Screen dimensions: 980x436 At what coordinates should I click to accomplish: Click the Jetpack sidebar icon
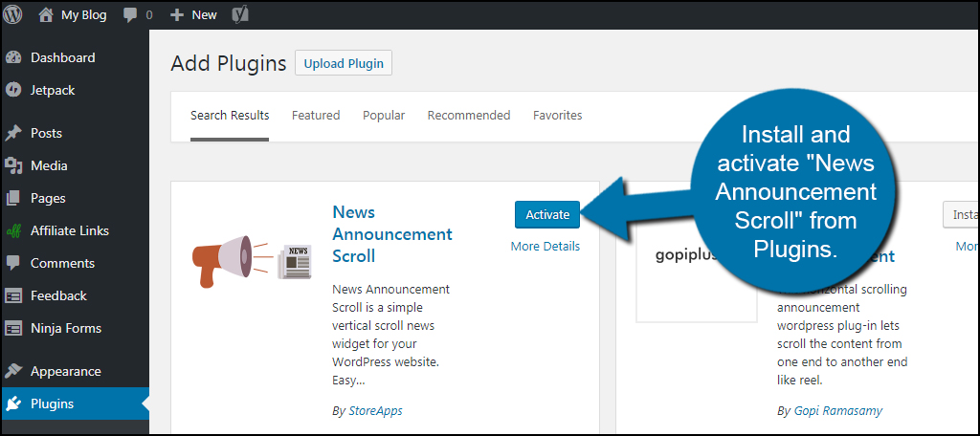(13, 91)
